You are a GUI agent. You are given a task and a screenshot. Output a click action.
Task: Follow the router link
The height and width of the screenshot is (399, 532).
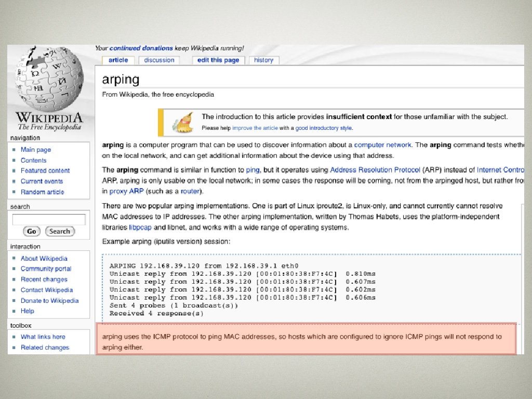(190, 191)
